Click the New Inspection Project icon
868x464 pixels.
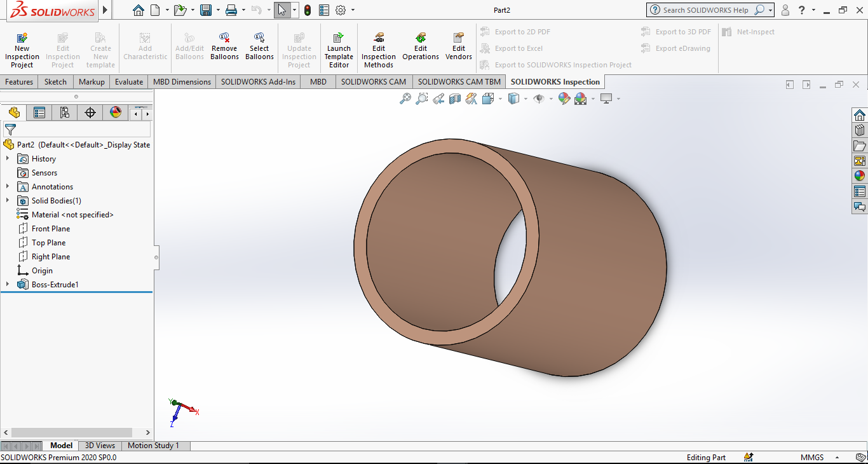[x=22, y=38]
